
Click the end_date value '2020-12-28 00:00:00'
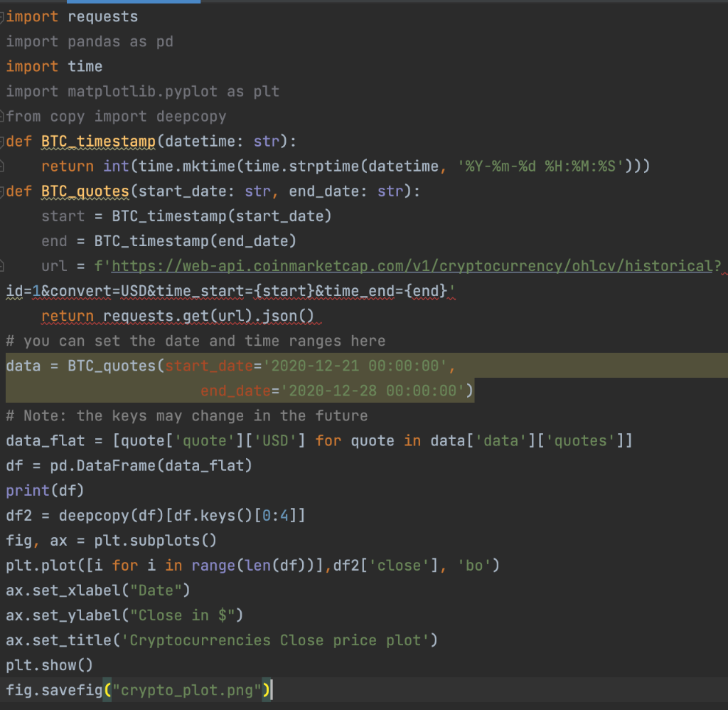(373, 391)
